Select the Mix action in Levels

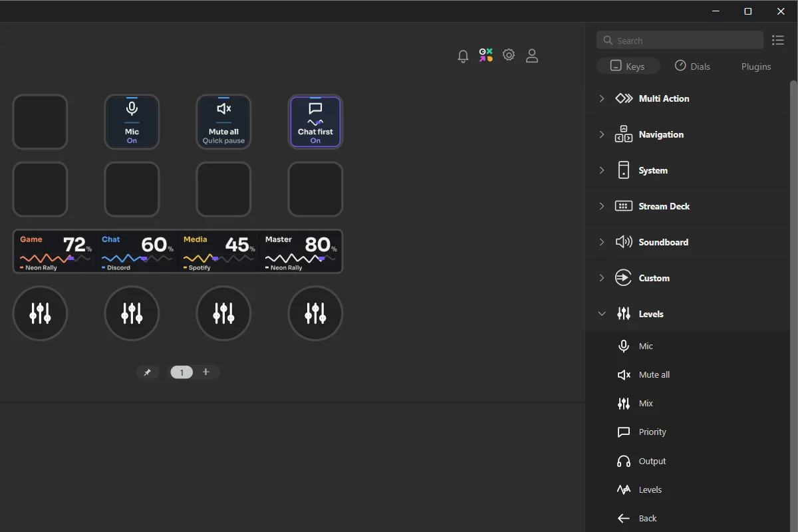coord(688,404)
